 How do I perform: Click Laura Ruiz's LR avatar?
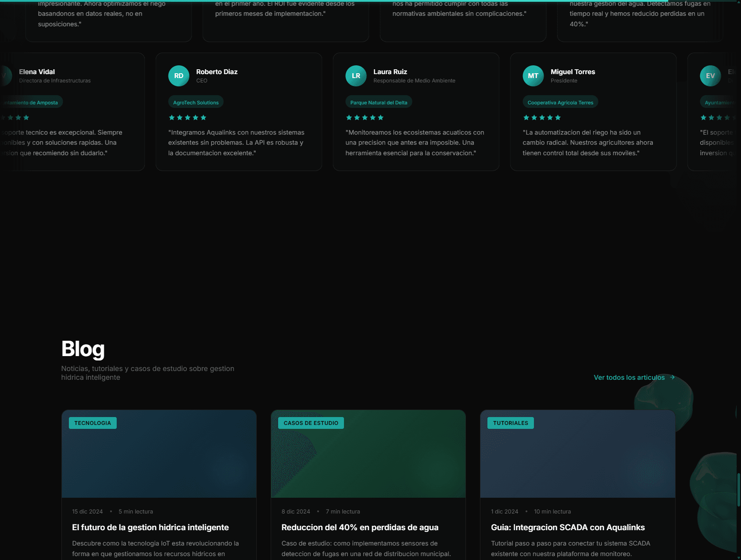pos(356,76)
